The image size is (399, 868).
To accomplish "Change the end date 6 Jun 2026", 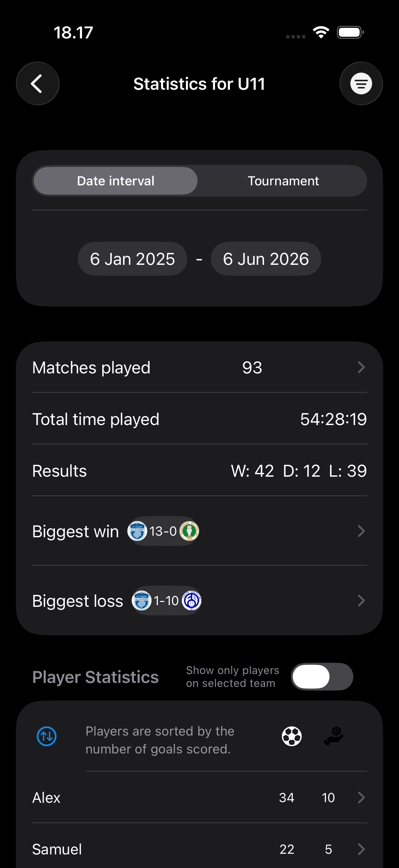I will coord(266,259).
